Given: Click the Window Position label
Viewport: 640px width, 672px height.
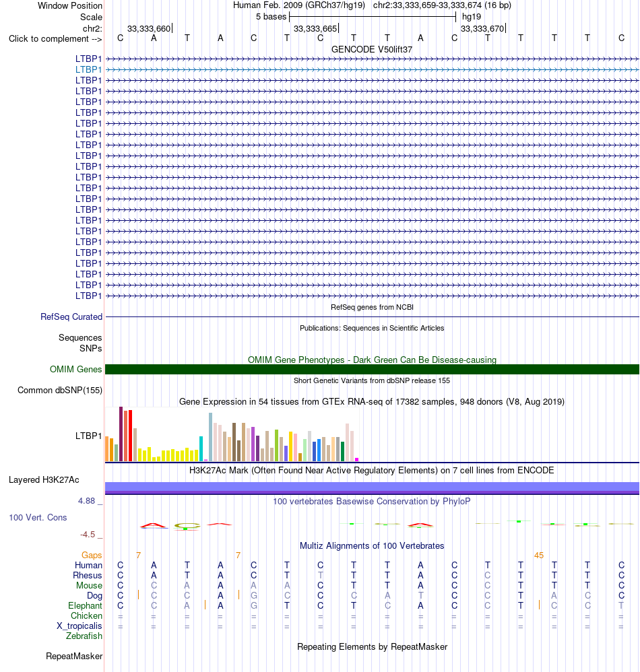Looking at the screenshot, I should point(70,5).
